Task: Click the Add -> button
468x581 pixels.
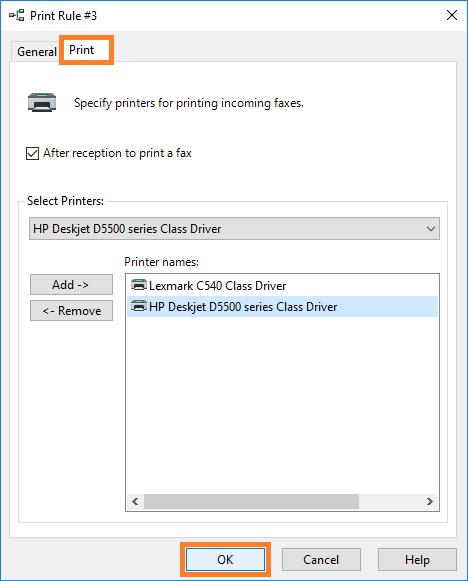Action: tap(71, 285)
